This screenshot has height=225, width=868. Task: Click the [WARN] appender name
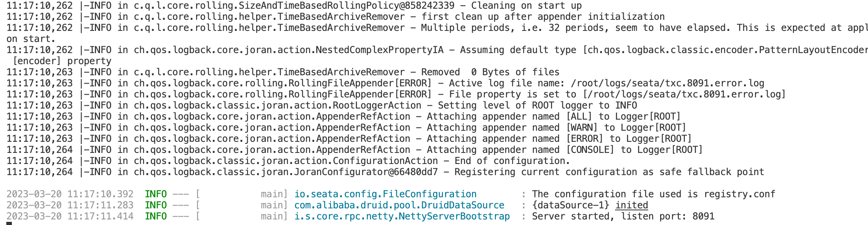pyautogui.click(x=582, y=128)
